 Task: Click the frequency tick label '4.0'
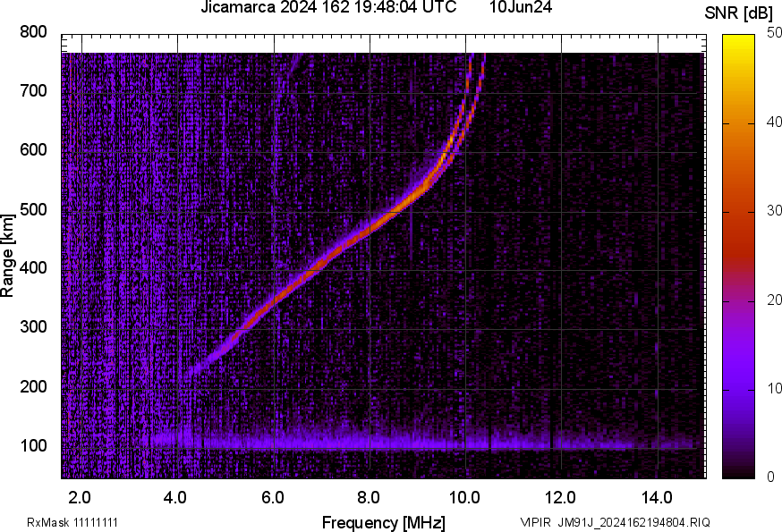[x=175, y=498]
